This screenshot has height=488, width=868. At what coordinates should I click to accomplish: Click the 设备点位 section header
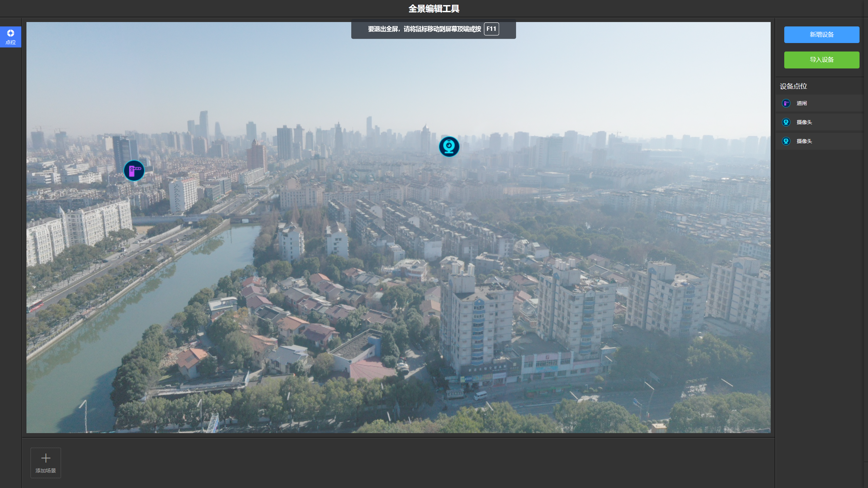[793, 86]
